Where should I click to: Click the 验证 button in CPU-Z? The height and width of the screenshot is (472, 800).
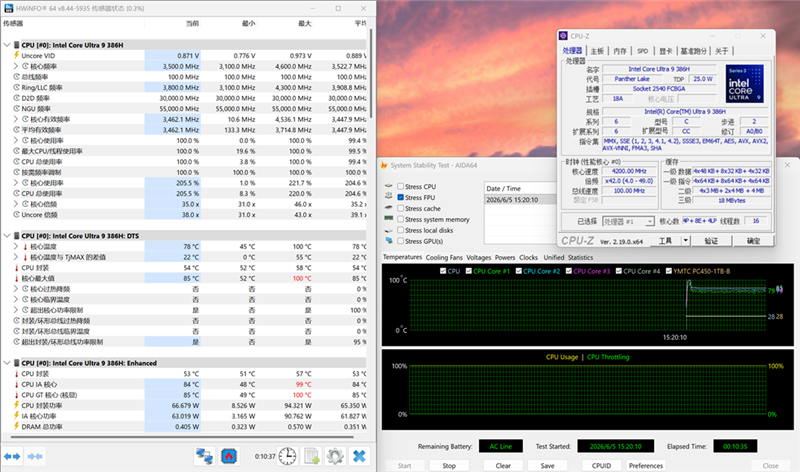click(711, 240)
